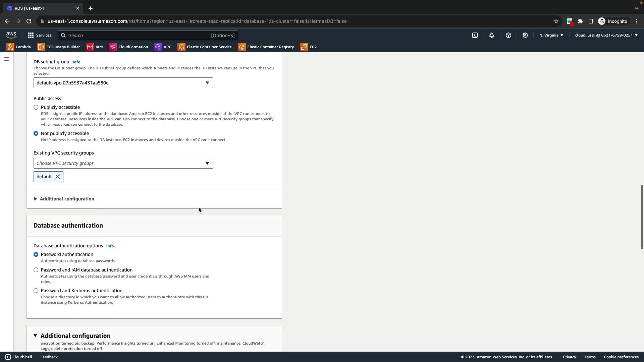The image size is (644, 362).
Task: Select Publicly accessible option
Action: (36, 107)
